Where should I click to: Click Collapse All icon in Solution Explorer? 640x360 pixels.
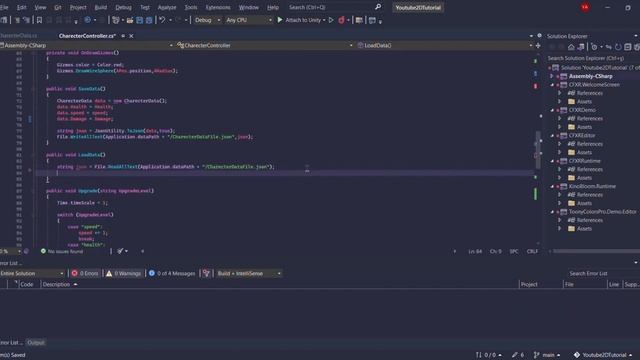pos(628,47)
